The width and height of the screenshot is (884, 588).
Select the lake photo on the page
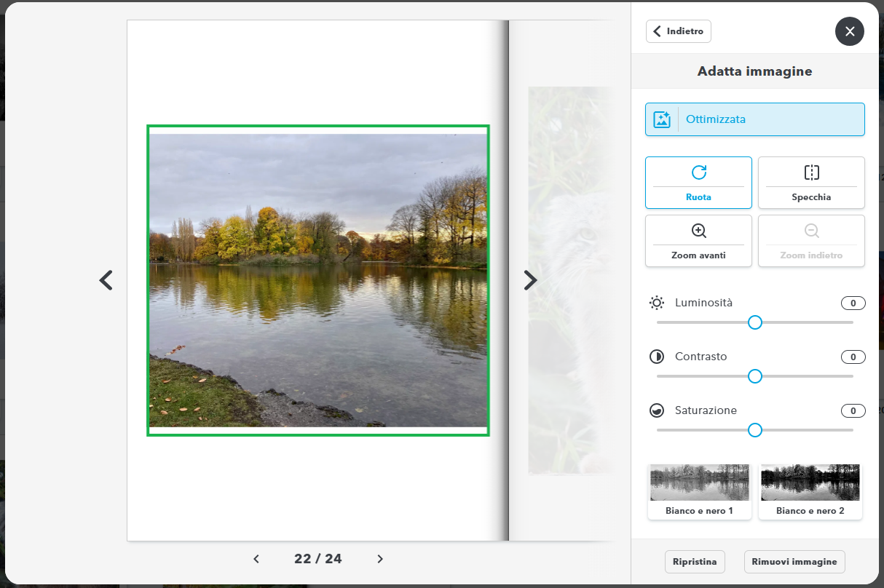318,280
